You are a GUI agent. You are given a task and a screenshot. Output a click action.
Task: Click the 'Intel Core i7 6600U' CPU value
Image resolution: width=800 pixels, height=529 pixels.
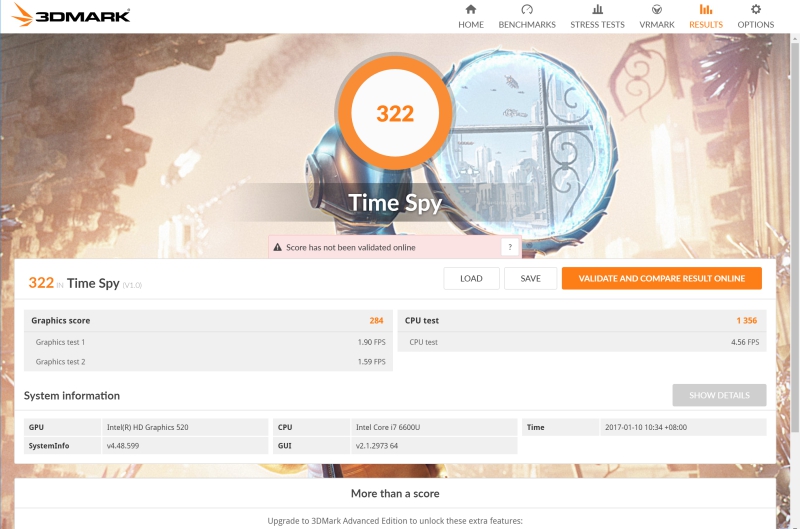pos(388,427)
